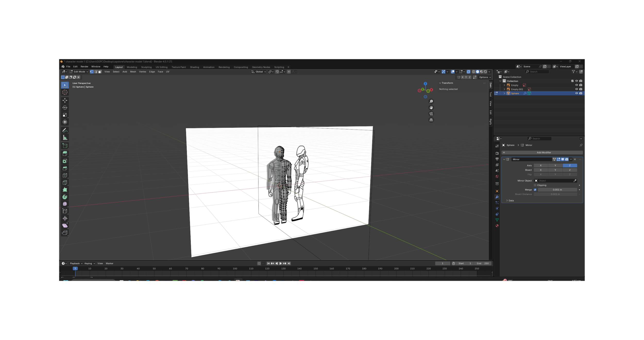Adjust the Merge distance value slider
Viewport: 644px width, 340px height.
click(x=557, y=190)
